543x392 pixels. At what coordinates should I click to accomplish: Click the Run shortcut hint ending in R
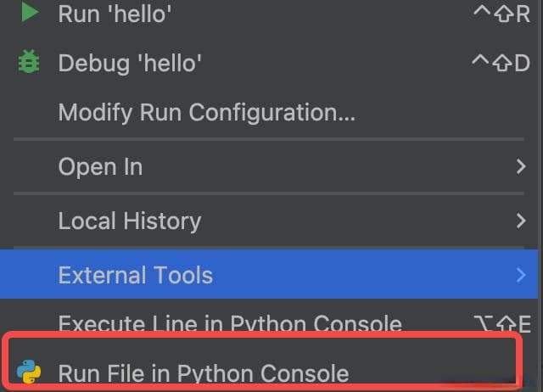pos(501,14)
